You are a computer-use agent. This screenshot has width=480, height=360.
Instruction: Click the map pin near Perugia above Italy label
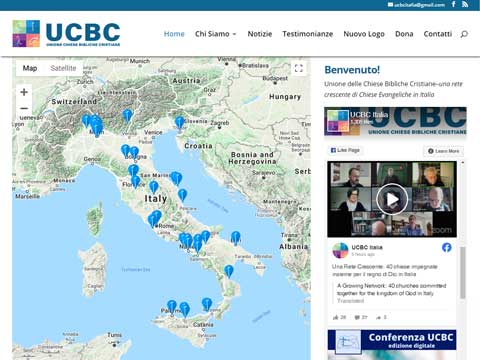click(x=154, y=187)
